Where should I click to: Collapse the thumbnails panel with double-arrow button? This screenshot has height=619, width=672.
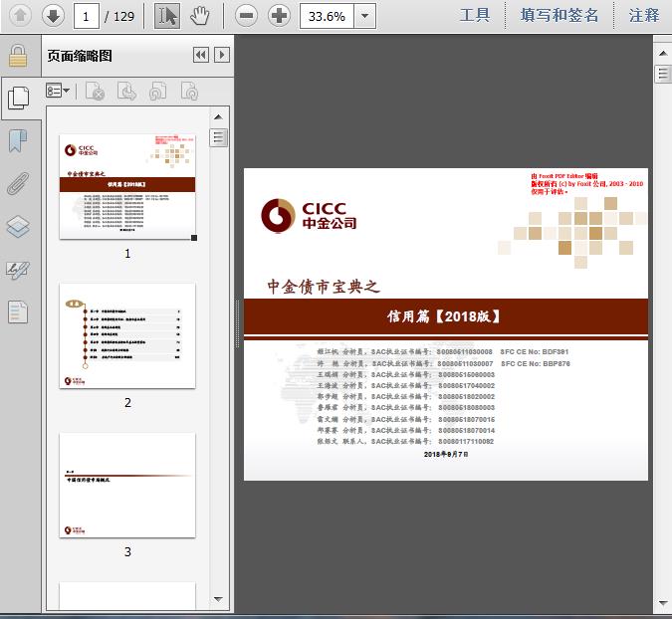pyautogui.click(x=201, y=55)
